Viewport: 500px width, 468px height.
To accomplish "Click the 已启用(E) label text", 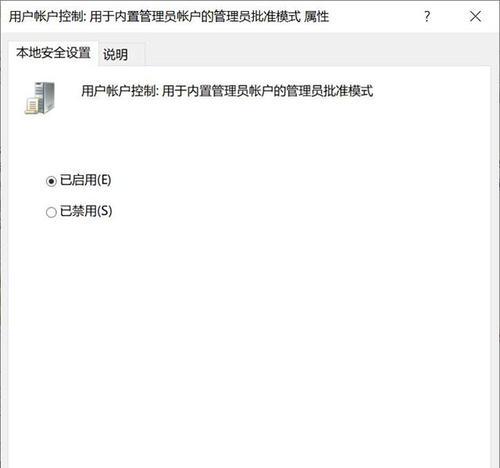I will (x=86, y=180).
